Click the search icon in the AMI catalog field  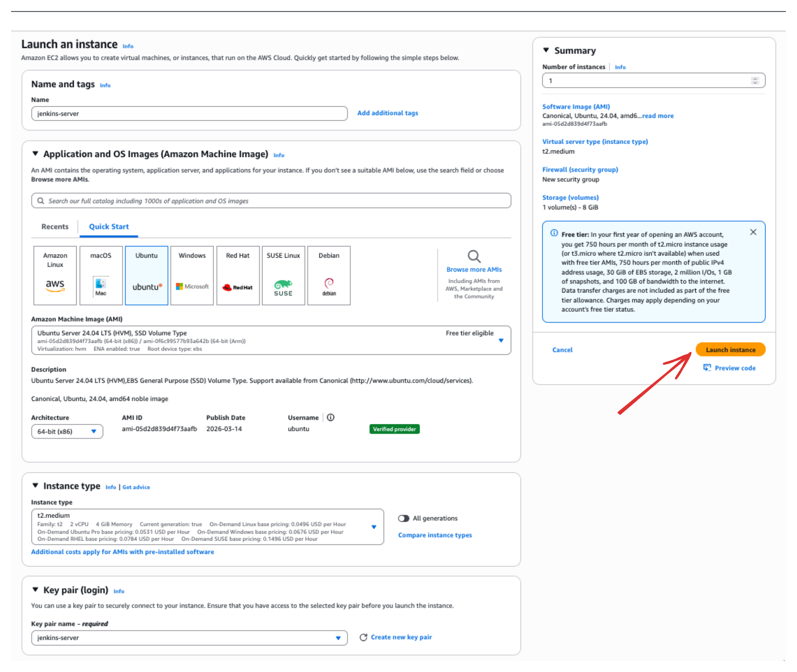click(41, 201)
